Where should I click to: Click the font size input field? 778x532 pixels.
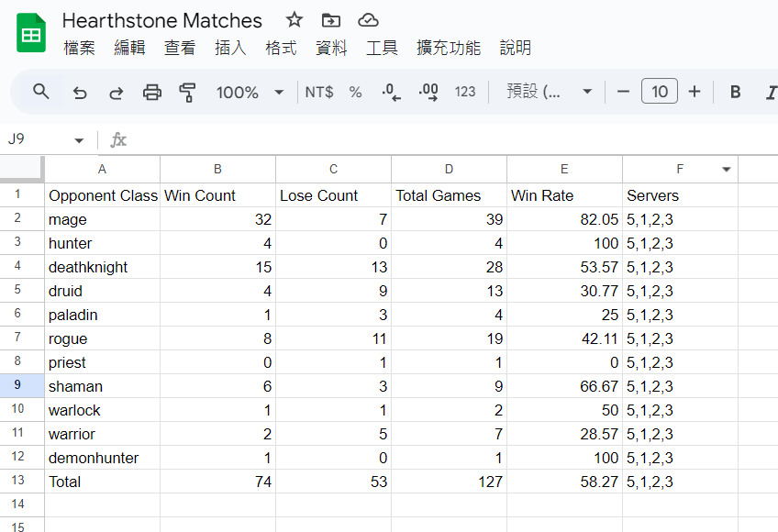pos(659,92)
